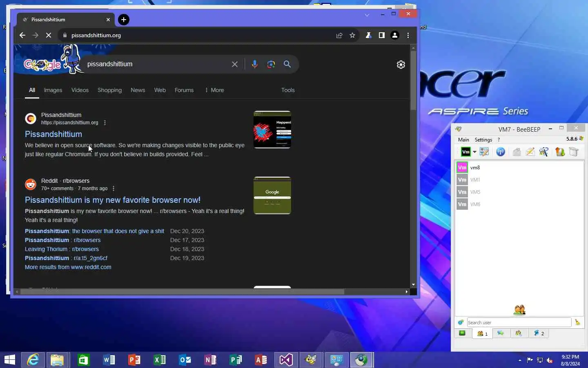This screenshot has width=588, height=368.
Task: Open the Vm status dropdown arrow in BeeBEEP
Action: (474, 152)
